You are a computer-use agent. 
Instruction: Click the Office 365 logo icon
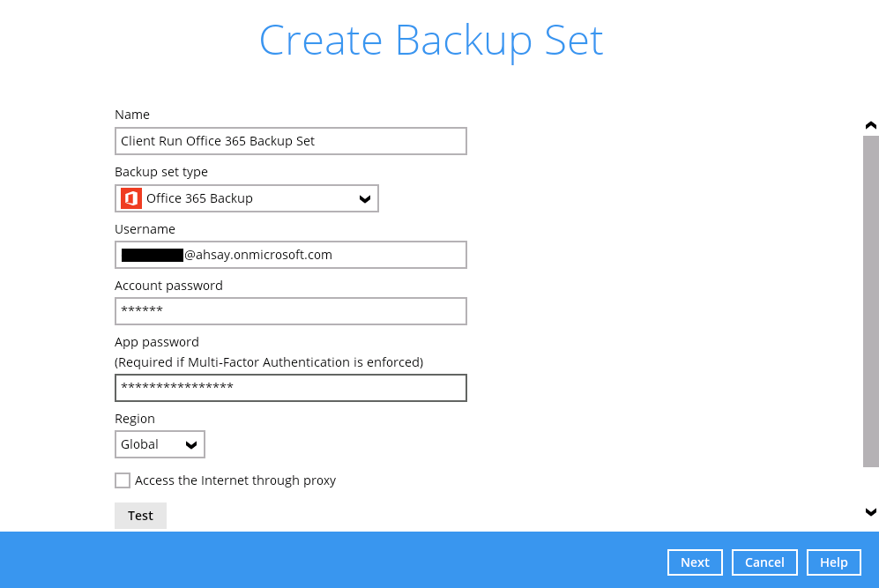point(131,198)
